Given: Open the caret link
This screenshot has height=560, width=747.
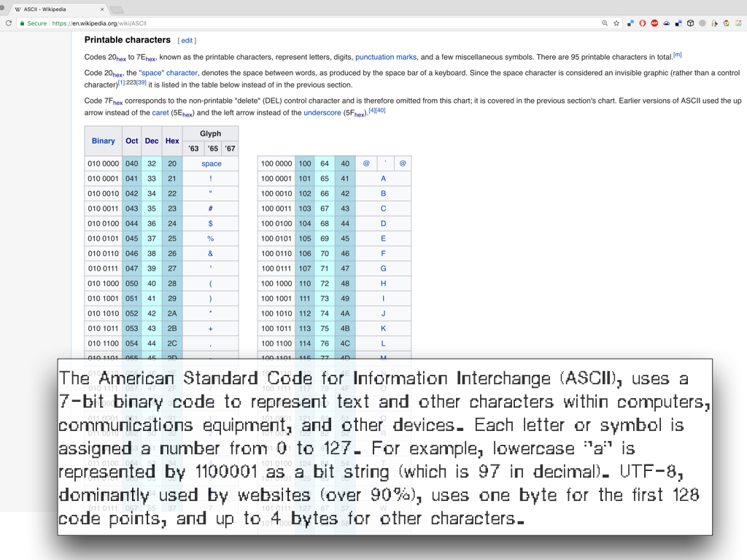Looking at the screenshot, I should (x=160, y=113).
